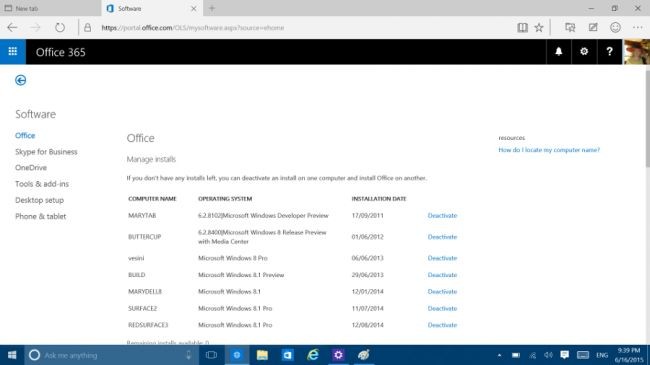Deactivate the BUILD install
Image resolution: width=650 pixels, height=365 pixels.
442,275
